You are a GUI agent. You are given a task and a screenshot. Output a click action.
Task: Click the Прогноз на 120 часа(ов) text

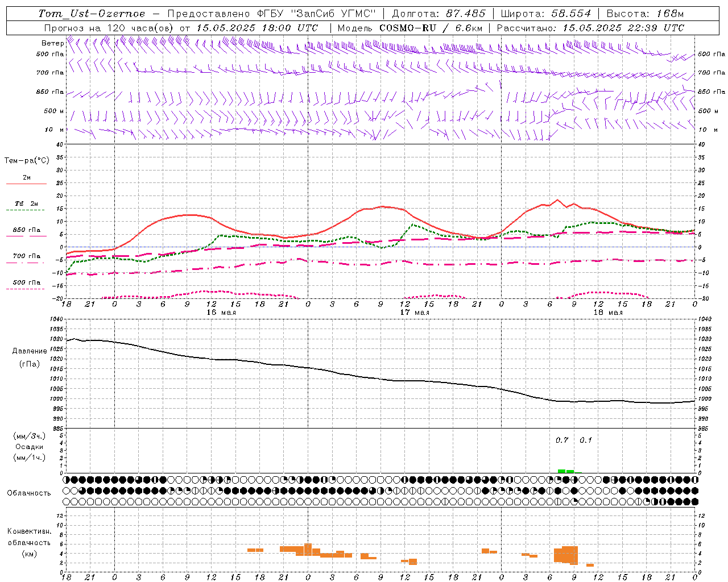(x=110, y=28)
